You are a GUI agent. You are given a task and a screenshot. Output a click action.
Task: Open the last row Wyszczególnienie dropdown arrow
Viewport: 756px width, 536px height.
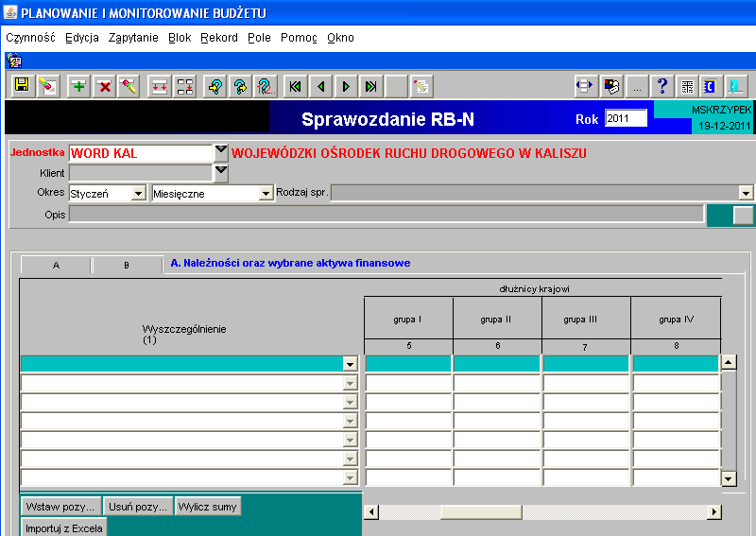point(351,477)
